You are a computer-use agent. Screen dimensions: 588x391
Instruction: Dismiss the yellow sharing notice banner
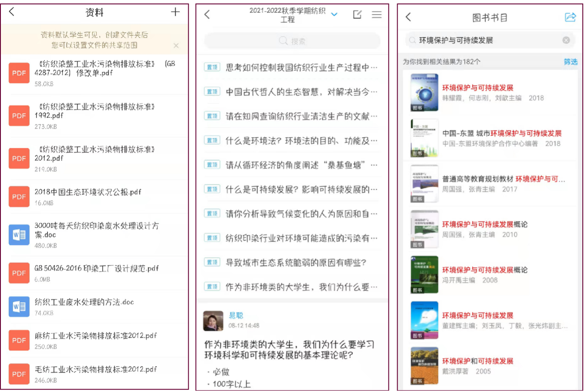(x=176, y=45)
